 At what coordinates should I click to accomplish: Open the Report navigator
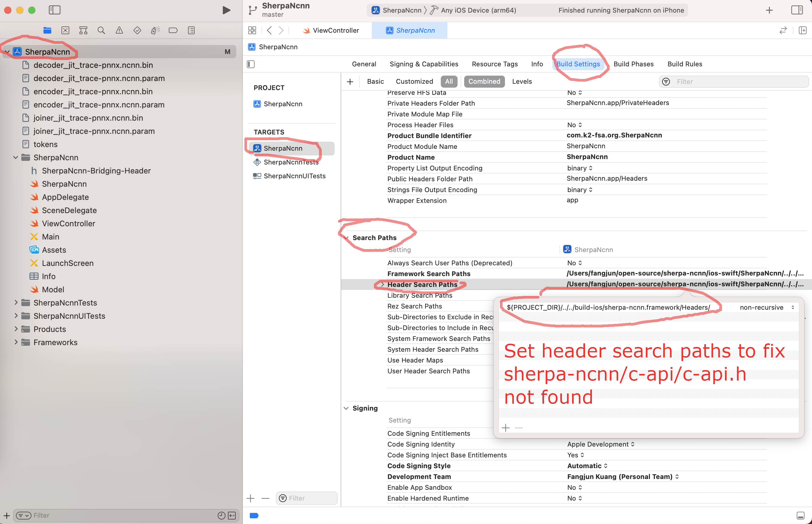pyautogui.click(x=191, y=30)
